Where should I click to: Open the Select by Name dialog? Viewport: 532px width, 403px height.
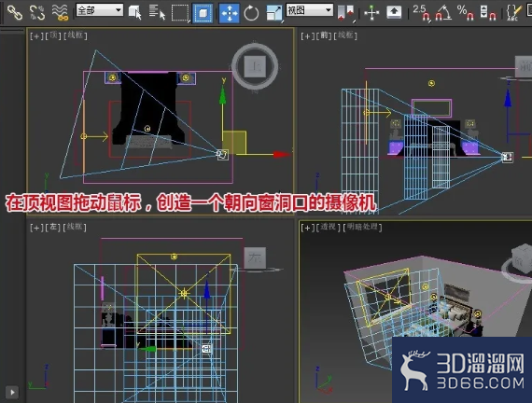[x=157, y=12]
